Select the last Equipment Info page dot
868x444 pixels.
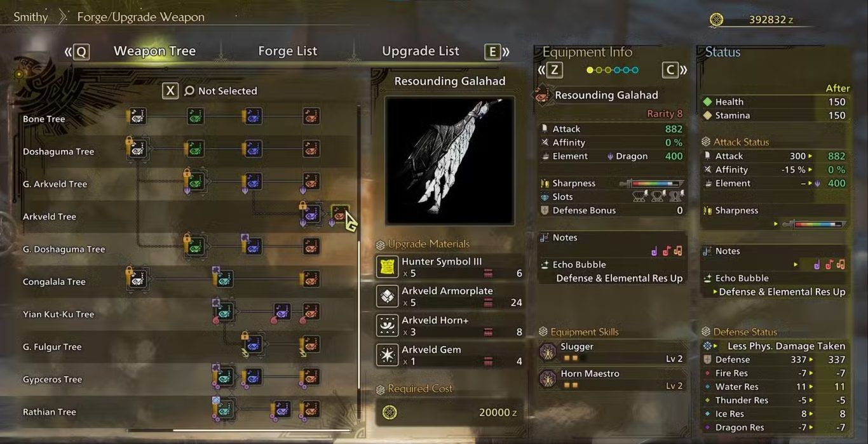point(635,70)
